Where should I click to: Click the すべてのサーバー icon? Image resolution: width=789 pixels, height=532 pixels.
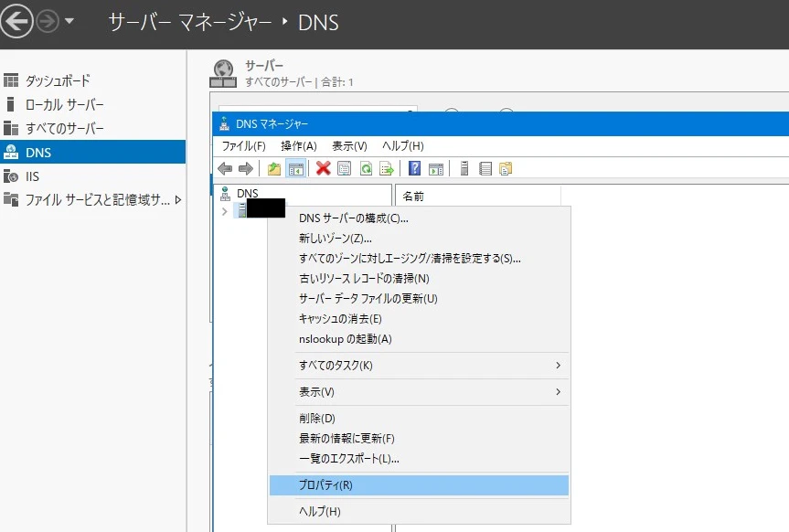click(11, 128)
